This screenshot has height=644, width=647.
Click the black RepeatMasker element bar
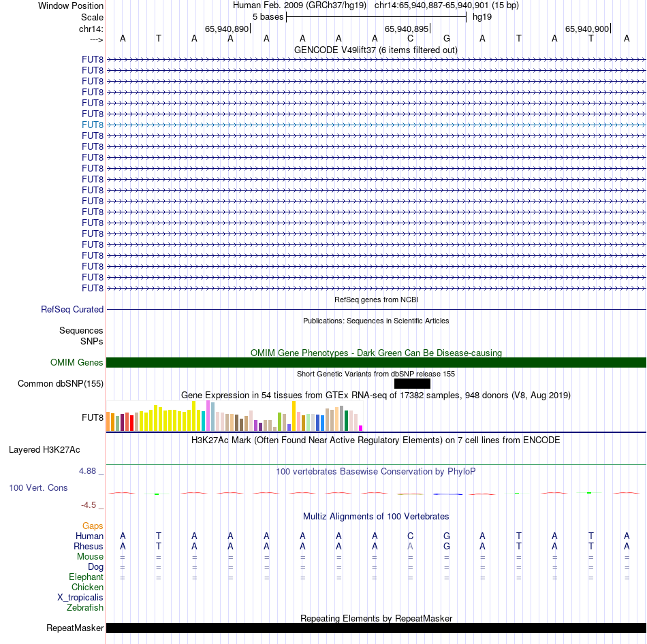(x=377, y=628)
